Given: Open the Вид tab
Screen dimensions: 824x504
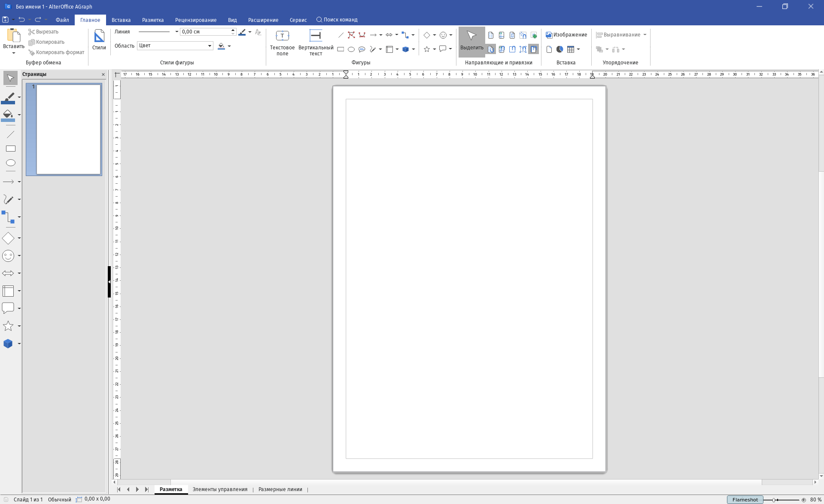Looking at the screenshot, I should click(232, 20).
